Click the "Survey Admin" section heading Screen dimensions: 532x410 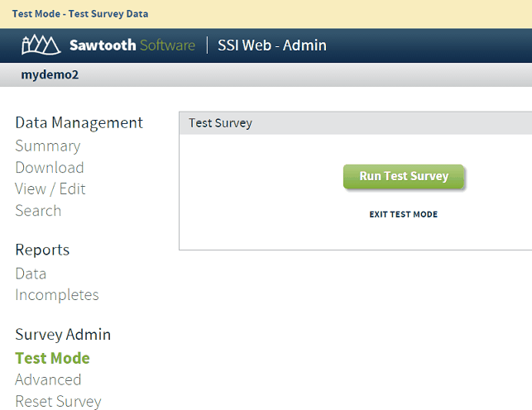[x=63, y=335]
